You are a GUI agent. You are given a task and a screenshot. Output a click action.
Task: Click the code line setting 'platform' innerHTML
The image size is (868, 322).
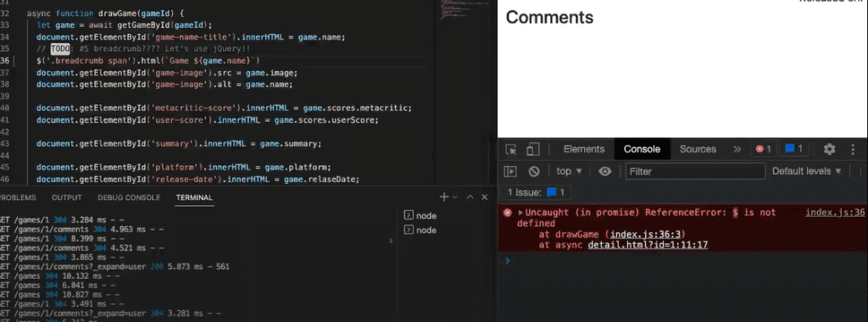point(184,167)
